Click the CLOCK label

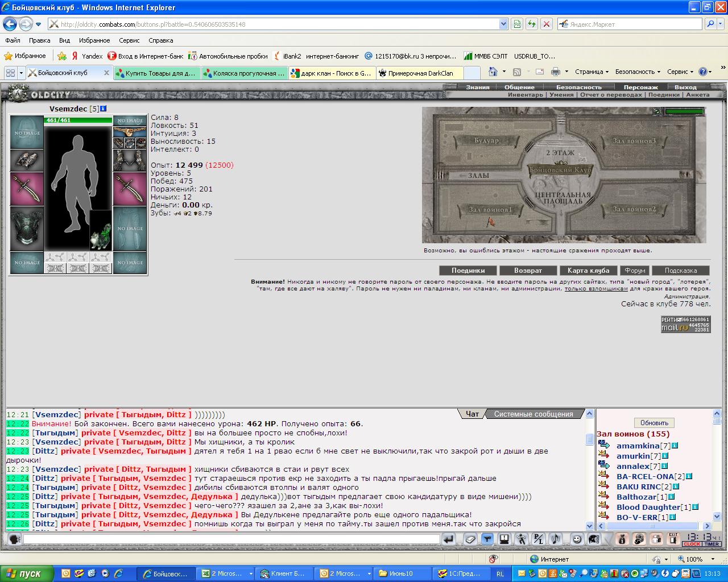(692, 544)
